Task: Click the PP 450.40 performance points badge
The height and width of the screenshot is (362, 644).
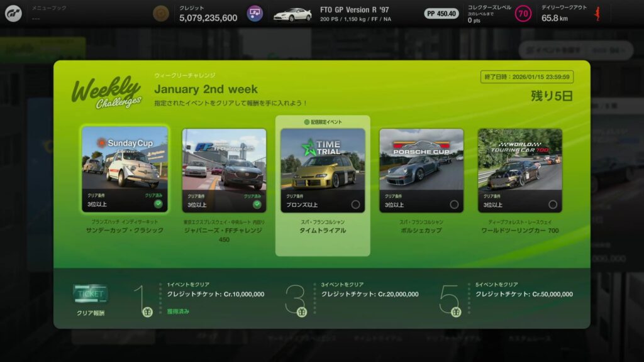Action: coord(441,13)
